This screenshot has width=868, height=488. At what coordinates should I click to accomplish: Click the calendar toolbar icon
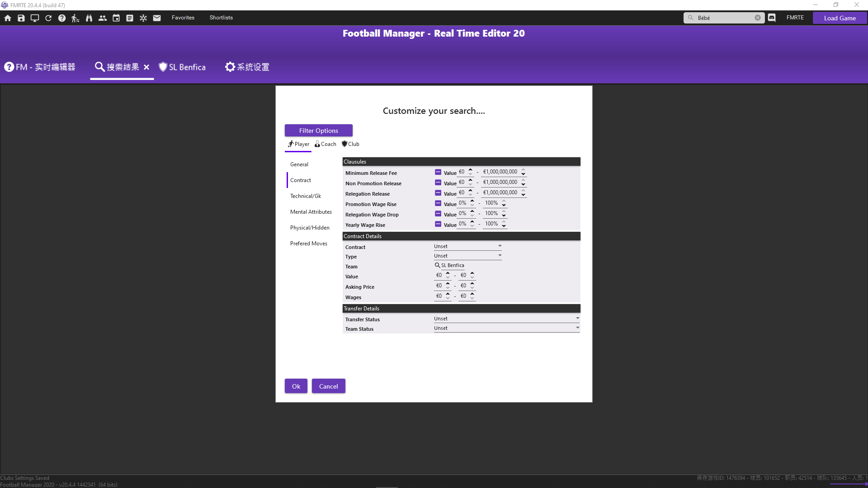click(x=116, y=18)
